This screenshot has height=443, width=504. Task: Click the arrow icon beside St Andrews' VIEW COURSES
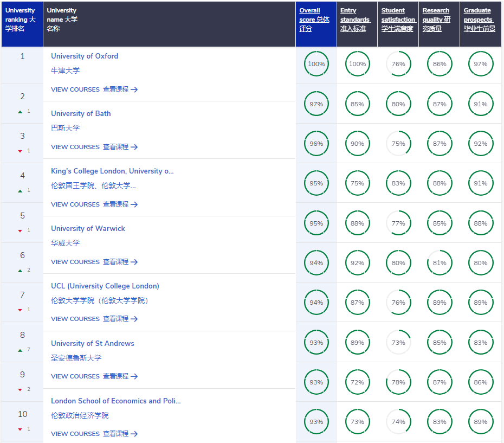pos(134,376)
